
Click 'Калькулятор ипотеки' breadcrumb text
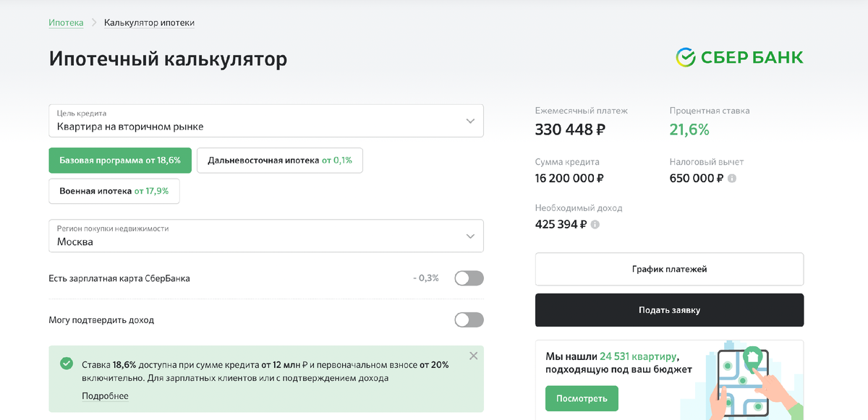tap(149, 23)
